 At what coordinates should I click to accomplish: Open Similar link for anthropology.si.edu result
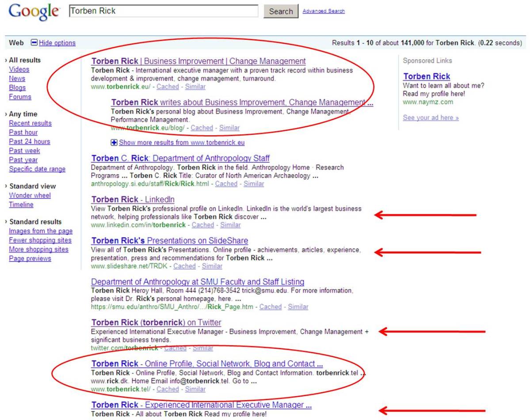coord(254,183)
